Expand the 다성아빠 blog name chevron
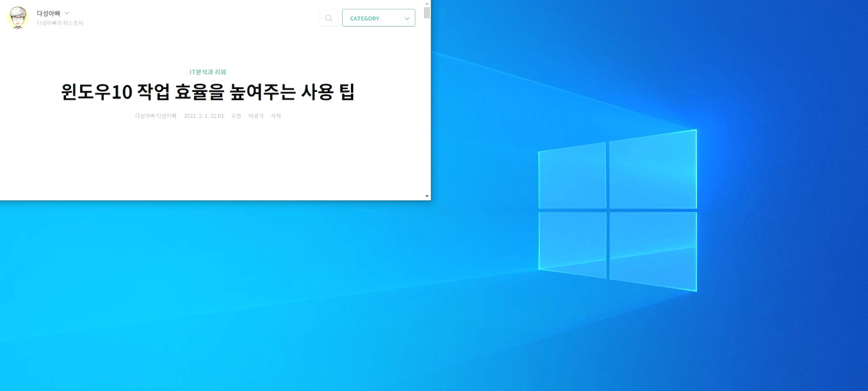 click(x=67, y=13)
